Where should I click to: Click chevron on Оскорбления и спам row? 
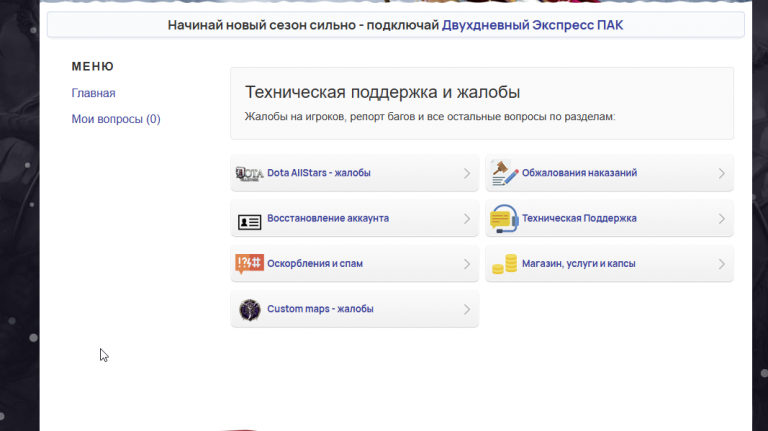tap(467, 264)
